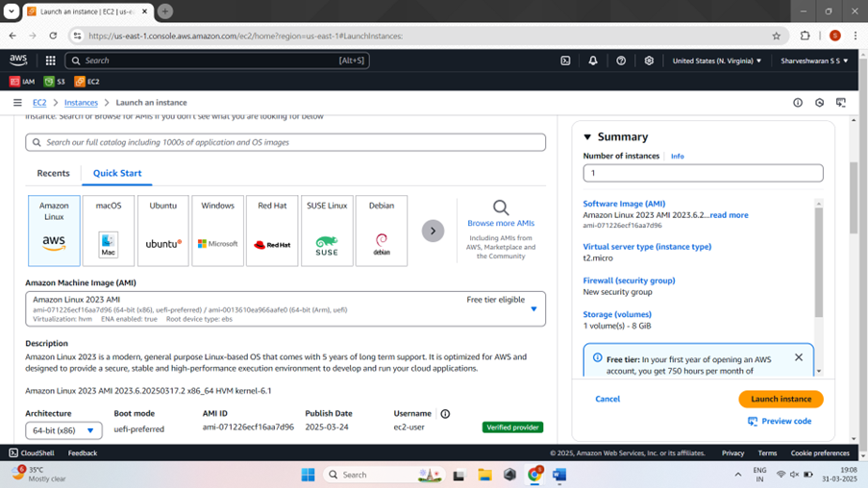Click the AWS logo home icon
Image resolution: width=868 pixels, height=488 pixels.
pos(18,61)
